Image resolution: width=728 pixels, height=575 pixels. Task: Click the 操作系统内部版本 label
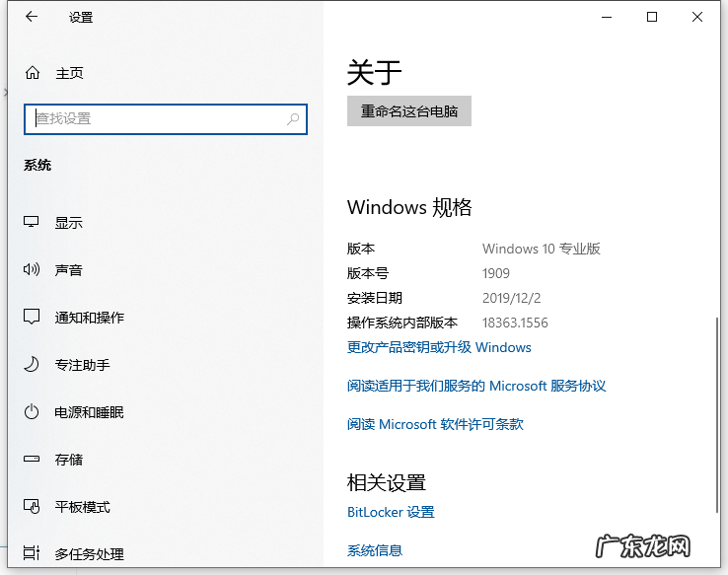click(x=402, y=323)
